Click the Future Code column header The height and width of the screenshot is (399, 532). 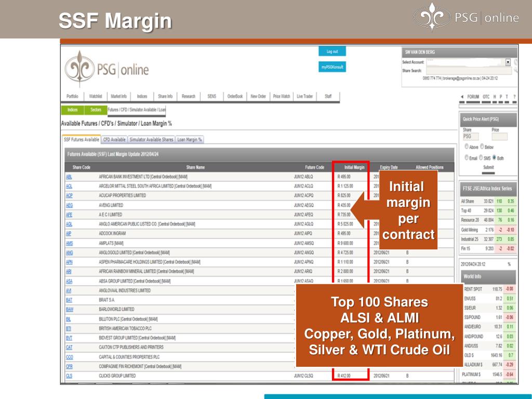tap(314, 167)
